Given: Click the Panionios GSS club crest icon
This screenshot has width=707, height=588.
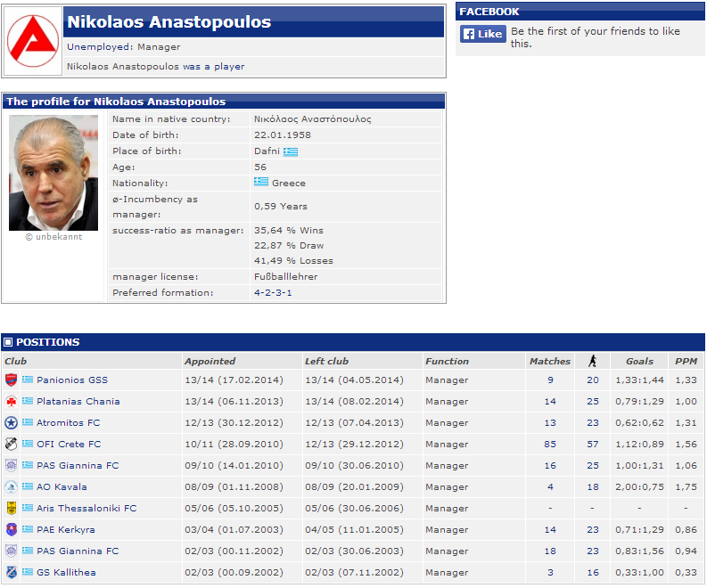Looking at the screenshot, I should [x=12, y=380].
